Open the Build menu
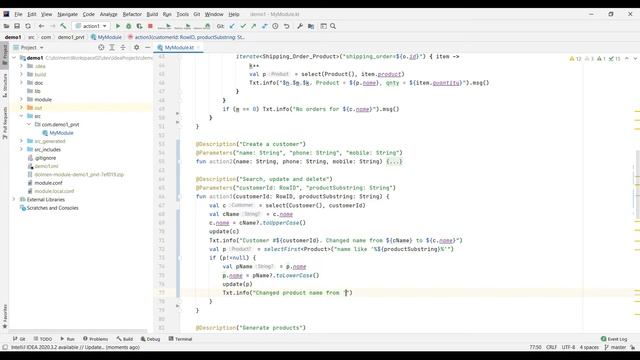Screen dimensions: 640x360 click(x=152, y=14)
